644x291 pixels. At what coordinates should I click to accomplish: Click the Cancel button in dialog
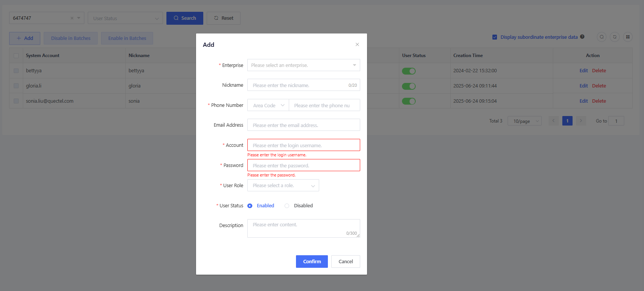pos(345,261)
